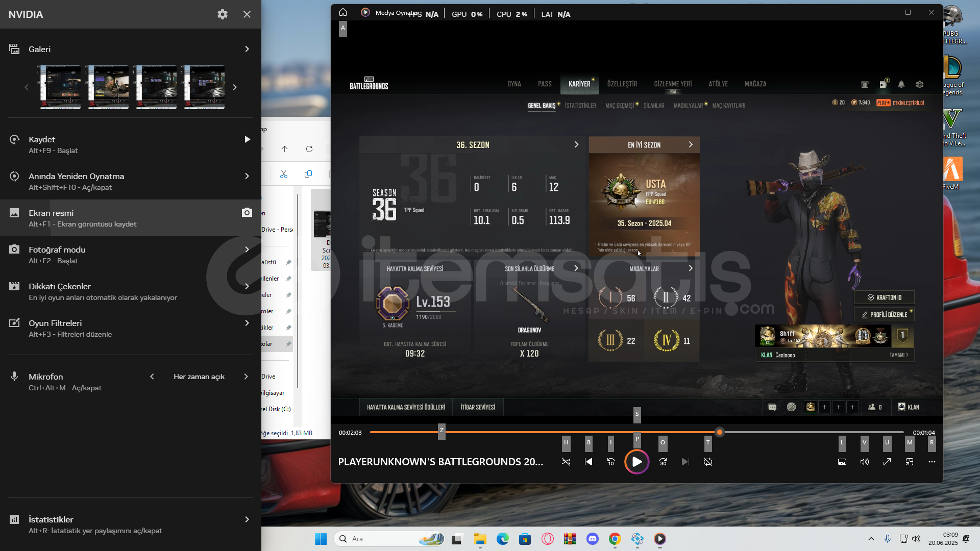Open Google Chrome from the taskbar
980x551 pixels.
[615, 539]
